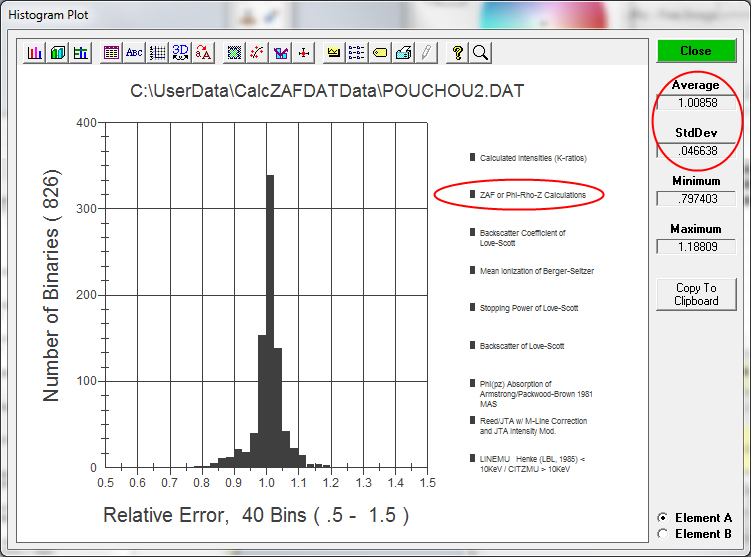Select the Element A radio button

662,517
